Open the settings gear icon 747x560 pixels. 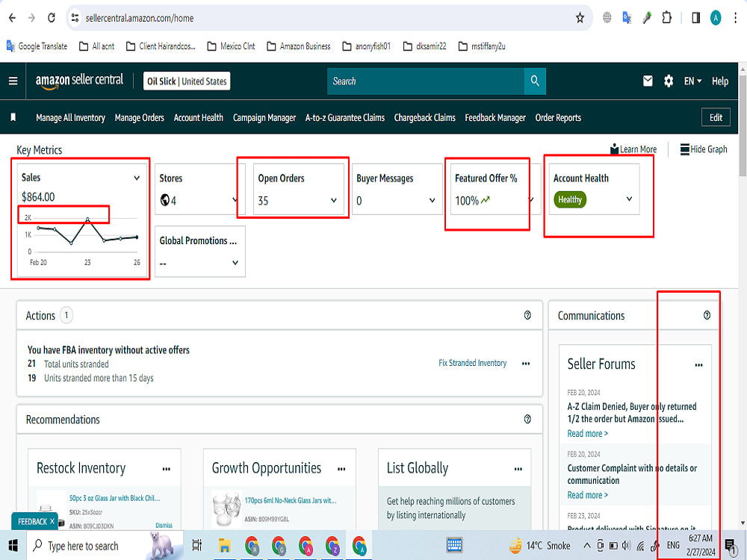pos(669,81)
